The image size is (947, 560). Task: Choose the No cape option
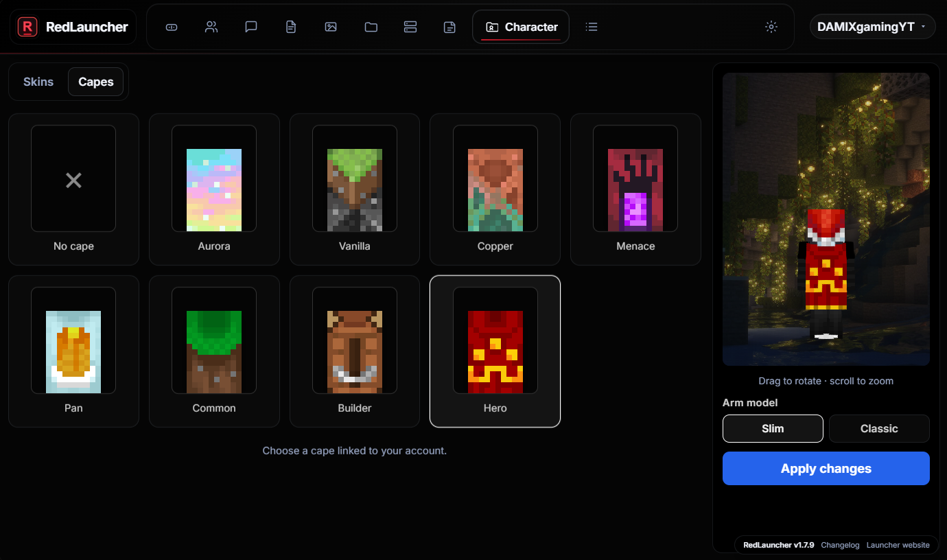(x=73, y=189)
